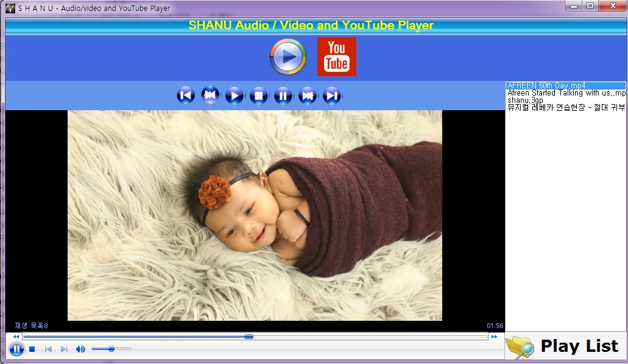The image size is (628, 364).
Task: Go to next item in bottom control bar
Action: [64, 349]
